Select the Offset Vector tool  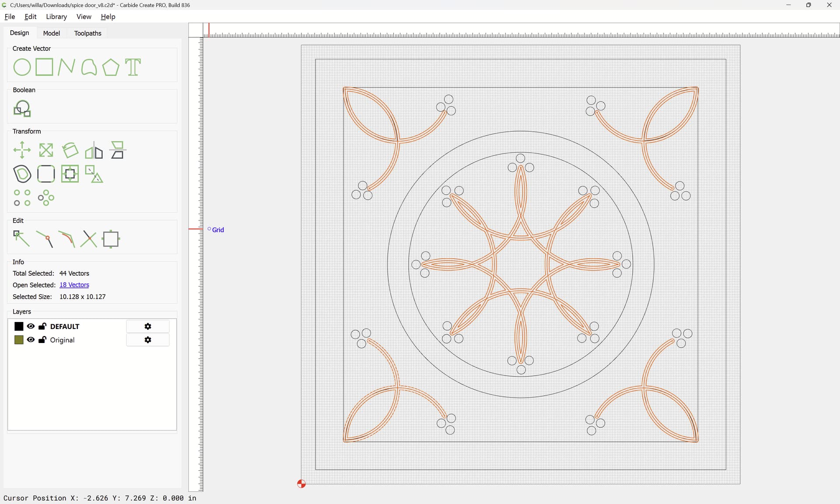click(x=22, y=174)
